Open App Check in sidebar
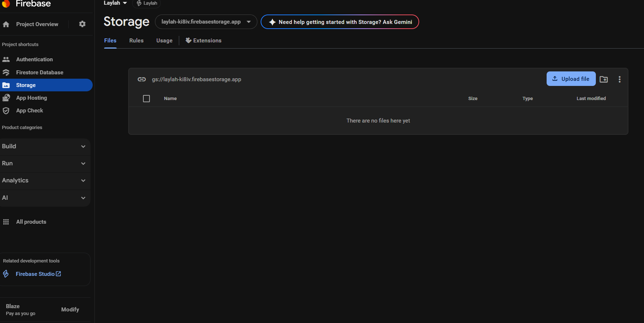 pos(30,111)
